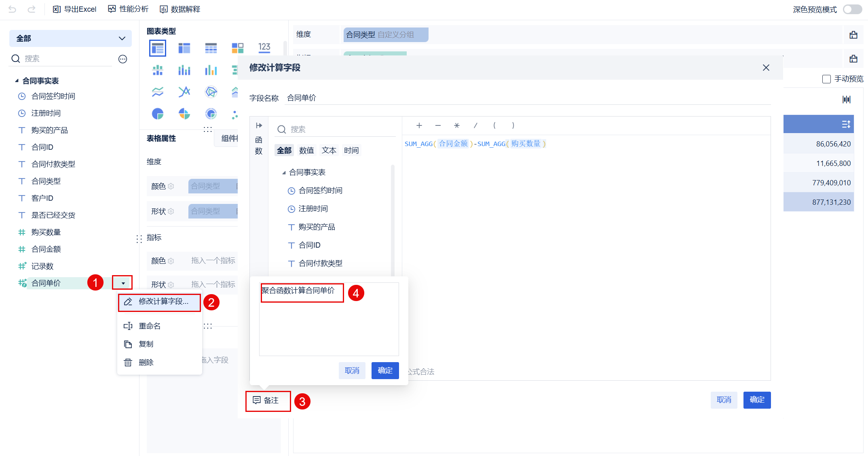The width and height of the screenshot is (868, 456).
Task: Select the pie chart type icon
Action: (x=158, y=114)
